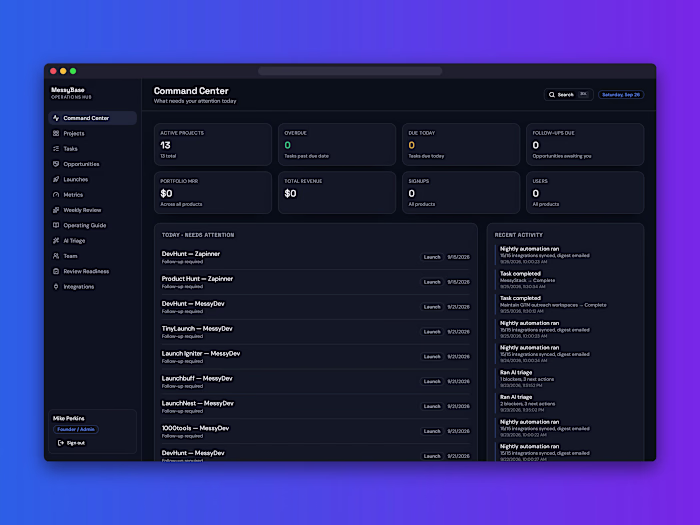Open Weekly Review label in sidebar
The width and height of the screenshot is (700, 525).
pos(82,210)
